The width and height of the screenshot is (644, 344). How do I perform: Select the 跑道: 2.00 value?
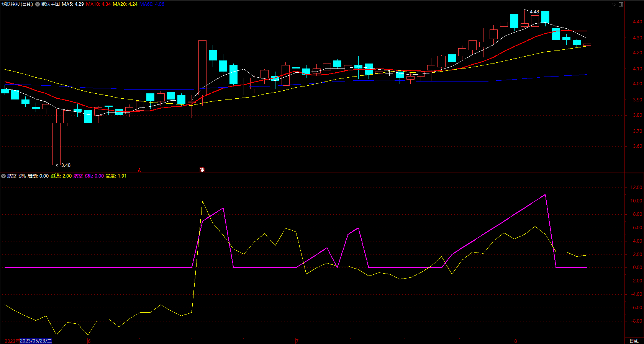[61, 176]
